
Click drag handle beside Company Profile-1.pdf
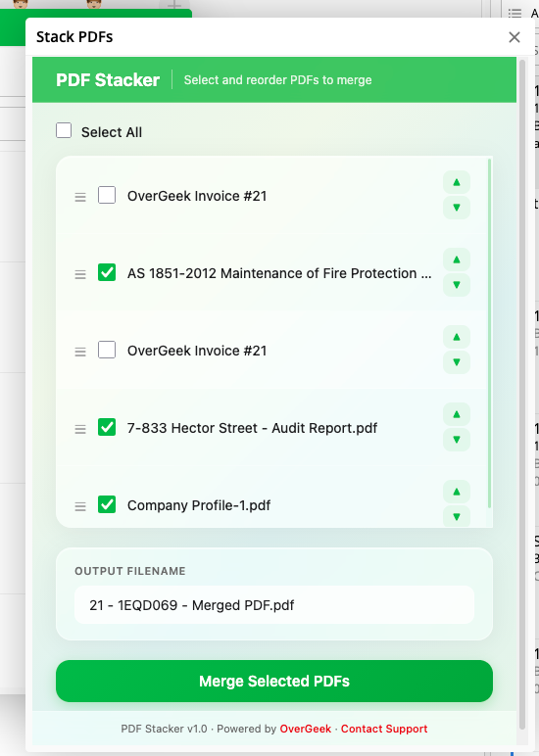point(80,506)
